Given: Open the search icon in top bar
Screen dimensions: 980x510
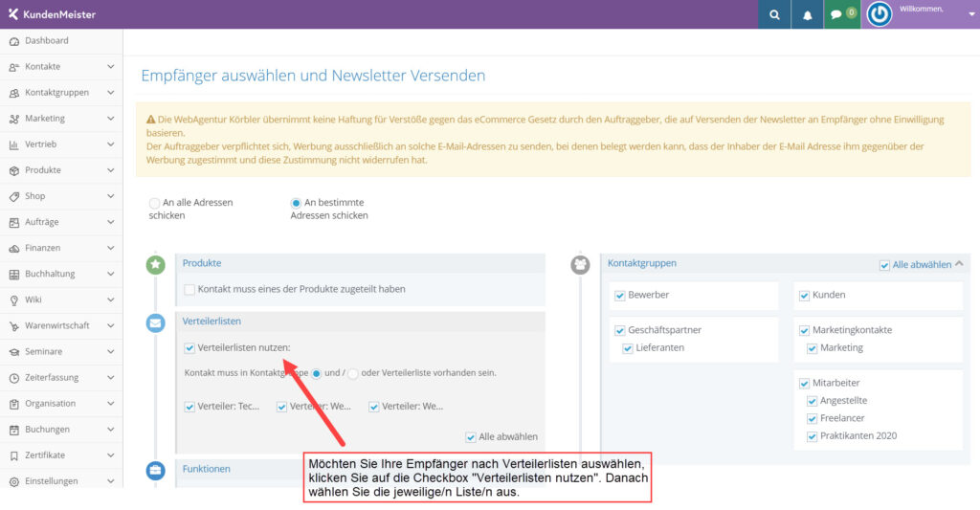Looking at the screenshot, I should [774, 14].
